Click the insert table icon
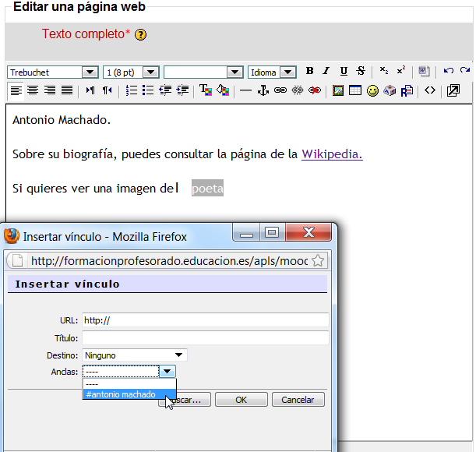Viewport: 476px width, 452px height. [355, 90]
